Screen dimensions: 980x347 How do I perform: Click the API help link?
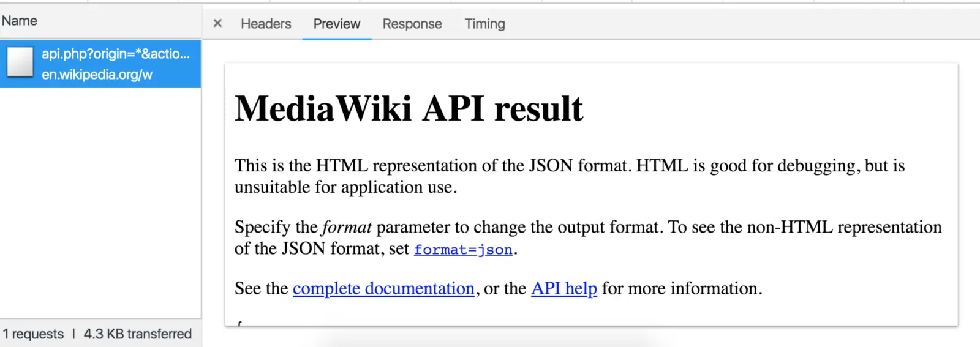pos(563,288)
